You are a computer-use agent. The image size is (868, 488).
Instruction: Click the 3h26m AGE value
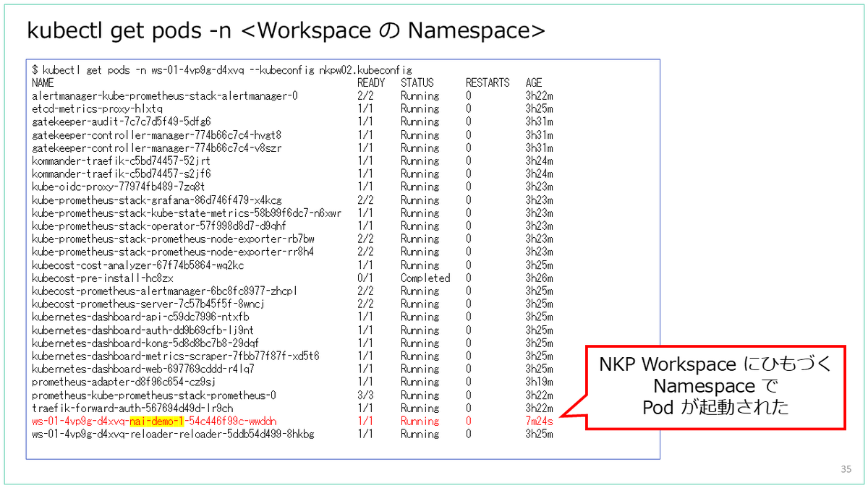(540, 278)
